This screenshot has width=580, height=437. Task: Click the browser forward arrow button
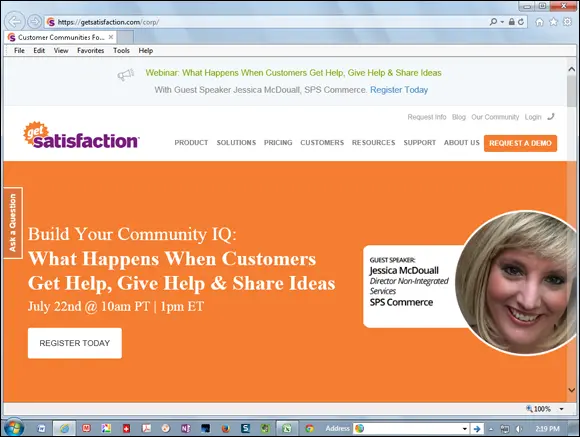[x=34, y=22]
